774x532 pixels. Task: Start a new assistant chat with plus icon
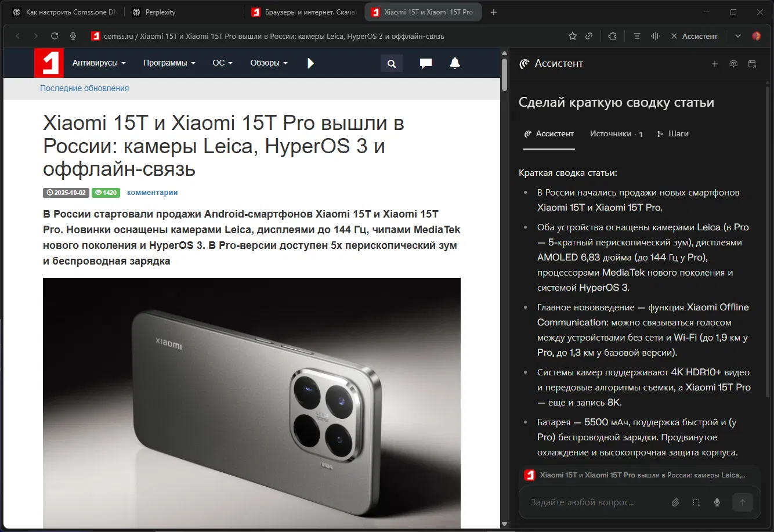pos(715,64)
